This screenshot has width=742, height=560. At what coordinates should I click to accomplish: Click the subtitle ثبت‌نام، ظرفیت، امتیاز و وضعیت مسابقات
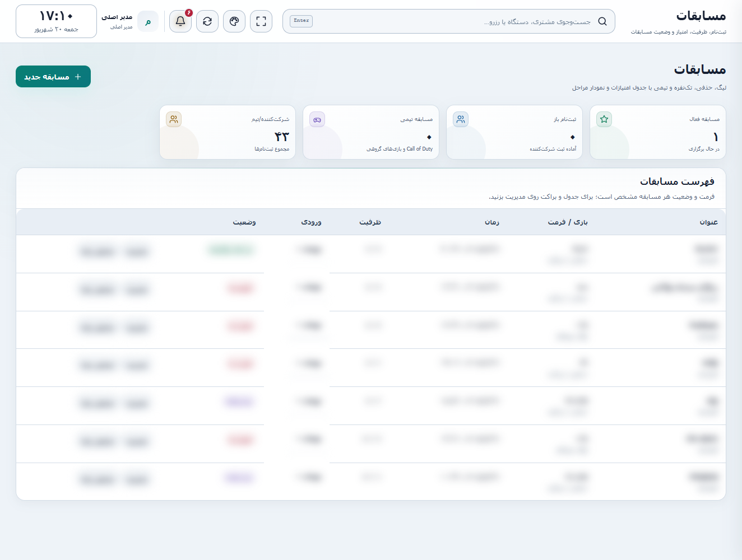678,32
